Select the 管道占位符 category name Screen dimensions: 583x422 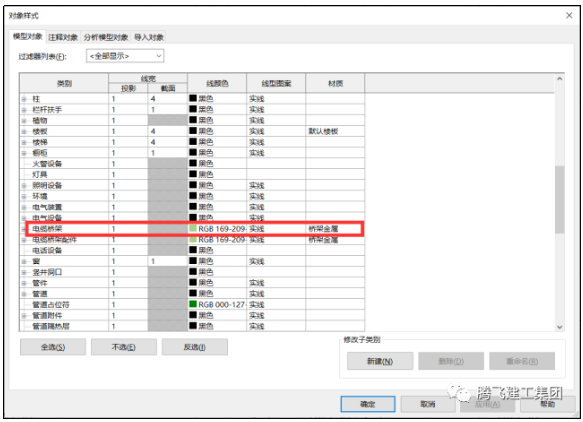(x=51, y=305)
